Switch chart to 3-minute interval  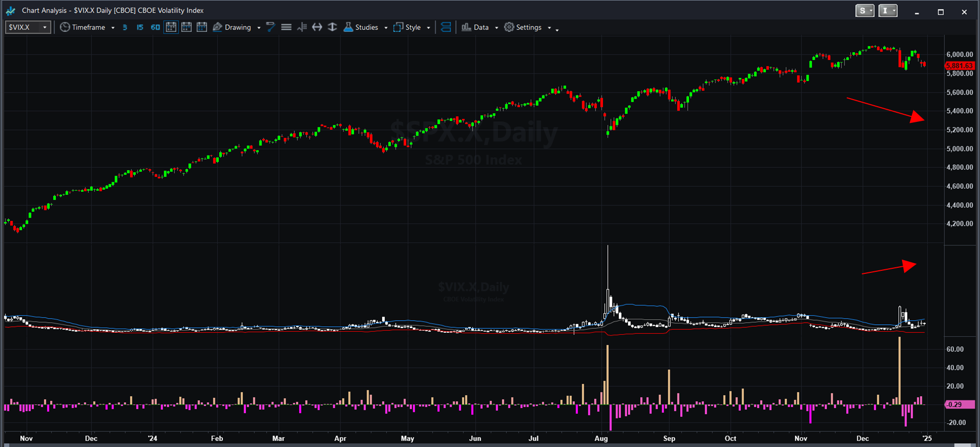(125, 27)
